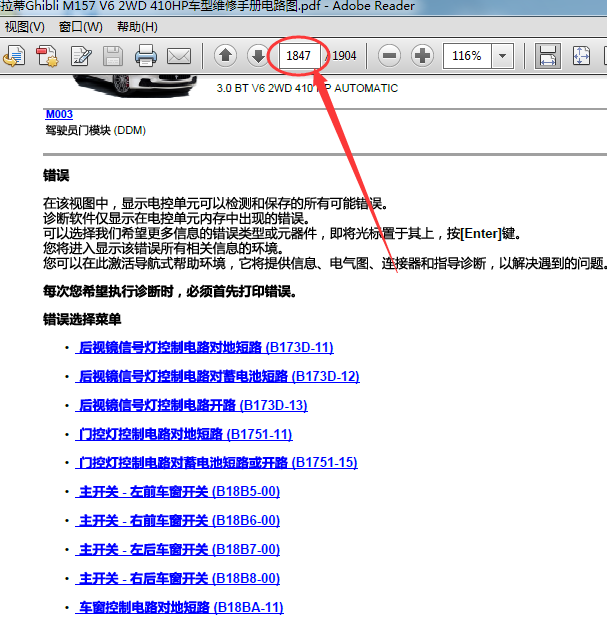The image size is (607, 619).
Task: Print the document with printer icon
Action: point(146,56)
